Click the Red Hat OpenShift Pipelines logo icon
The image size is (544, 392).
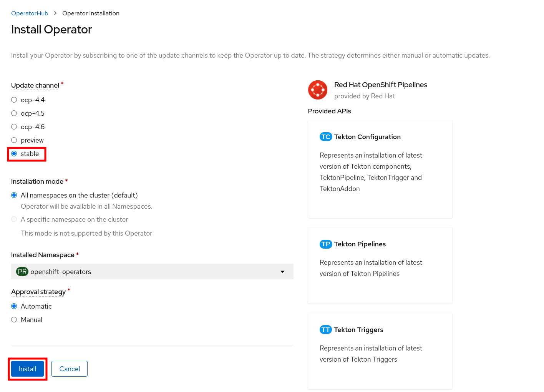tap(318, 90)
